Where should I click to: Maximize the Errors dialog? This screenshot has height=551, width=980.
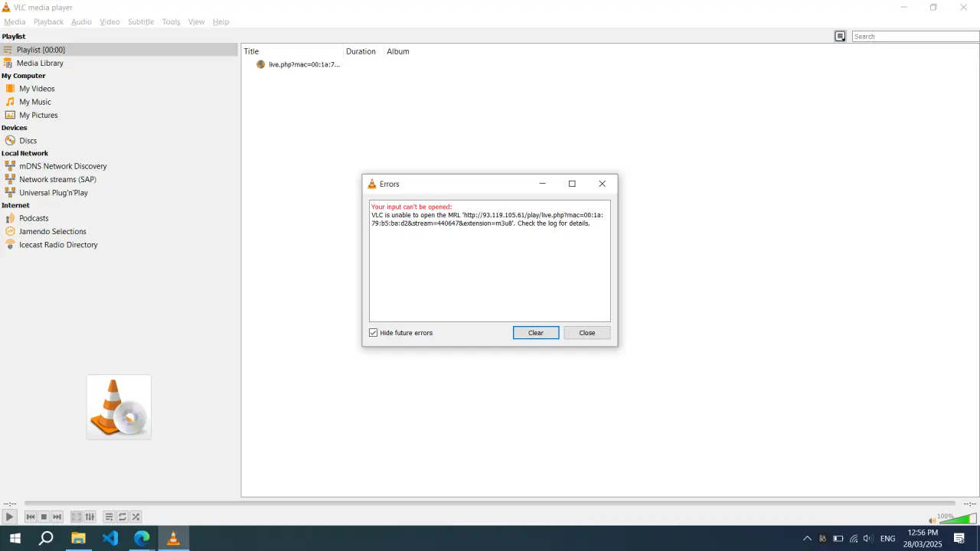[x=572, y=184]
